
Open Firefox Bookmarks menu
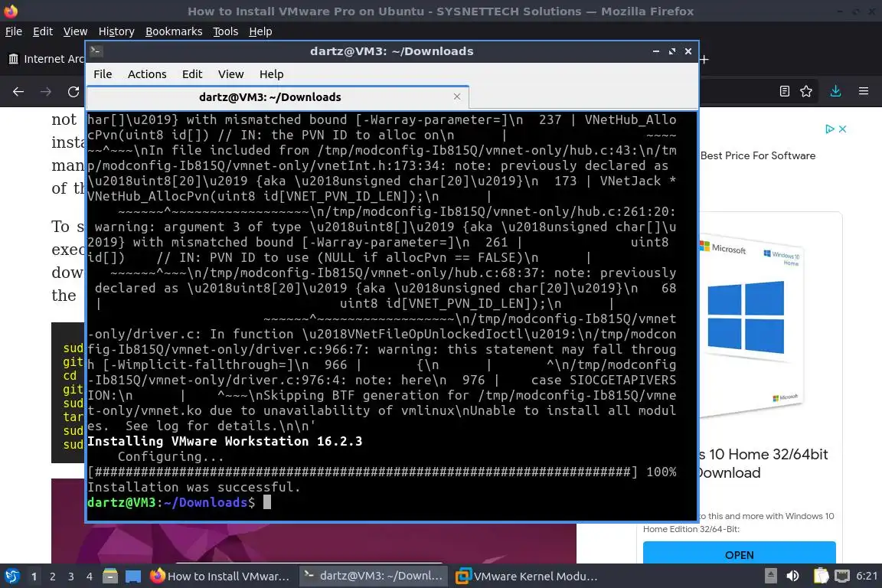coord(174,31)
